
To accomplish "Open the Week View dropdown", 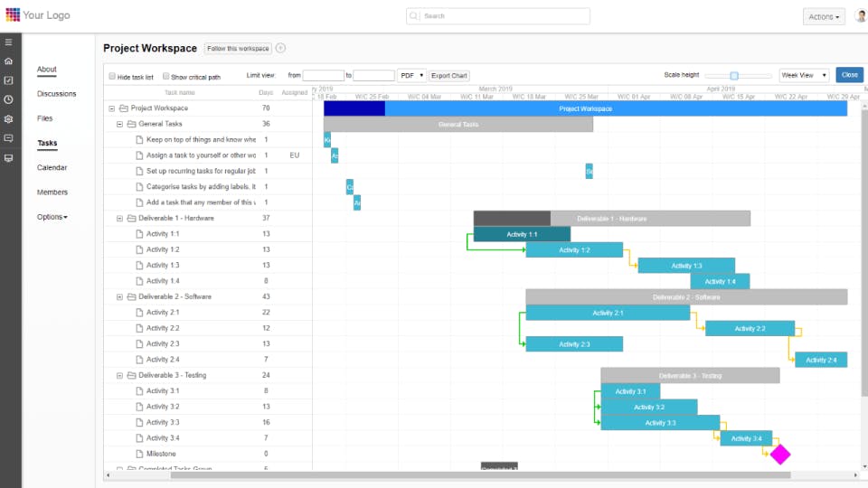I will click(x=804, y=75).
